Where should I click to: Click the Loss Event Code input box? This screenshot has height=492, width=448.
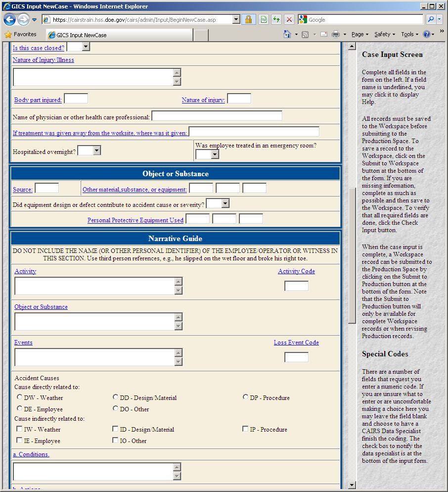296,357
